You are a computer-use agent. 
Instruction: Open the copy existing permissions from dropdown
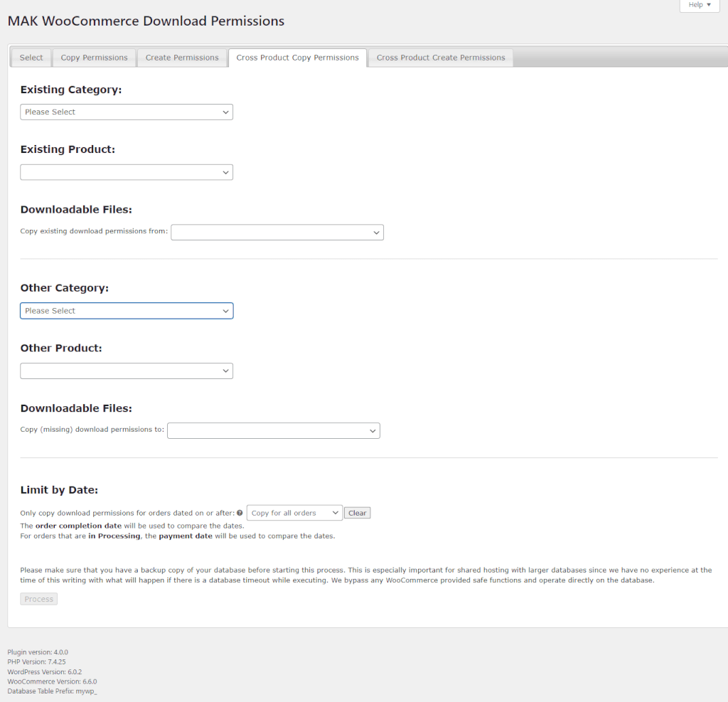(x=277, y=232)
